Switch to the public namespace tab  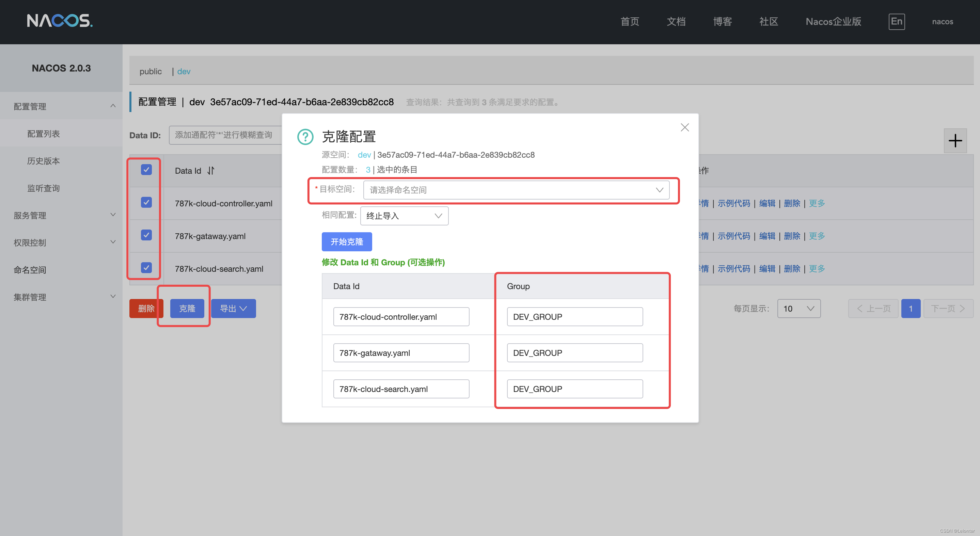pos(150,72)
